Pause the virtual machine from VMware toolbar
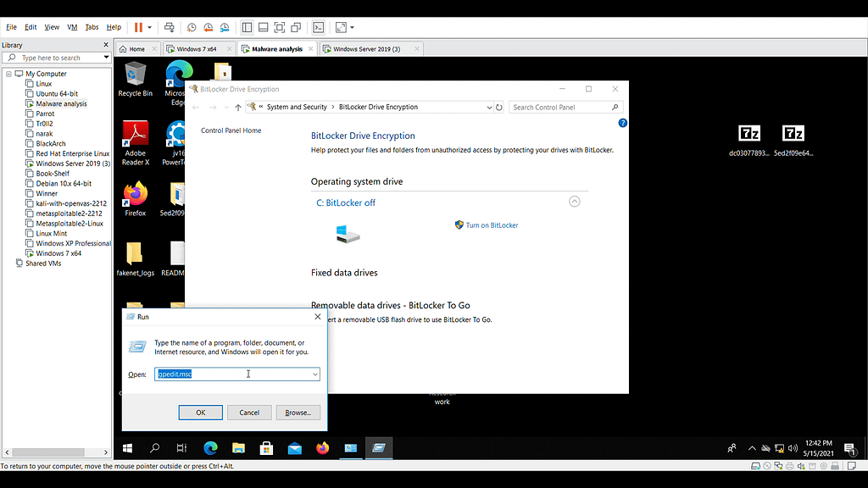Viewport: 868px width, 488px height. pyautogui.click(x=138, y=27)
